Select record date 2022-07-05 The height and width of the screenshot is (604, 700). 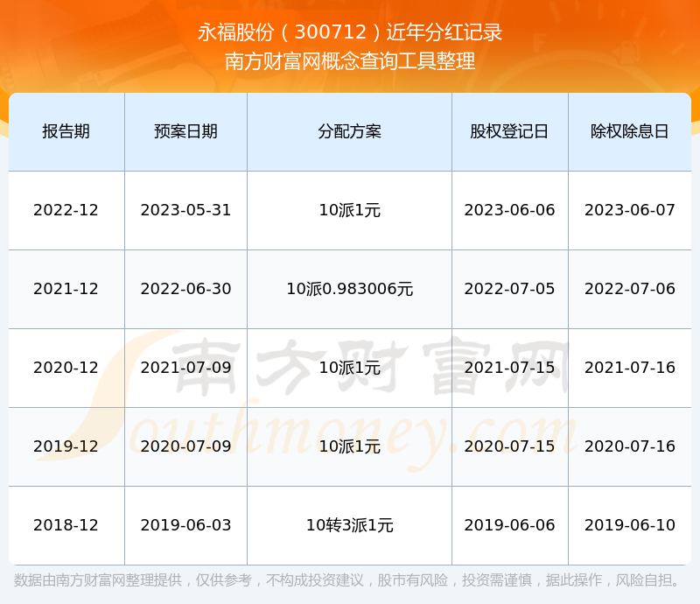(509, 289)
